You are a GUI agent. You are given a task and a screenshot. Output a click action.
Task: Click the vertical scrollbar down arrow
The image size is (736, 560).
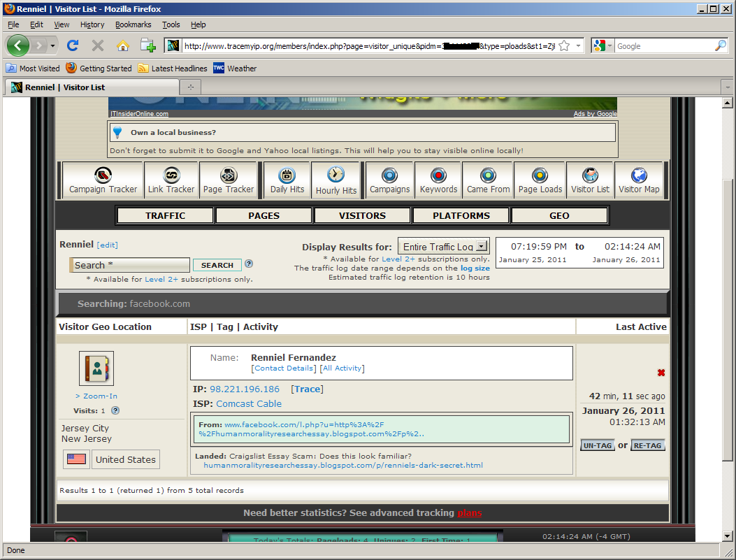pos(728,536)
